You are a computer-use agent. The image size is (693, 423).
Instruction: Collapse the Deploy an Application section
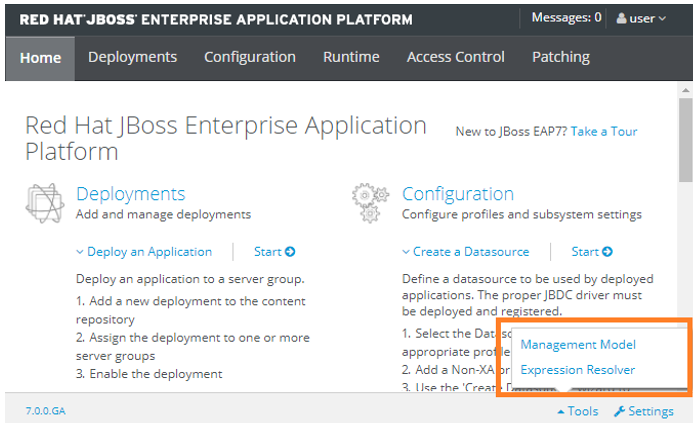click(x=144, y=252)
